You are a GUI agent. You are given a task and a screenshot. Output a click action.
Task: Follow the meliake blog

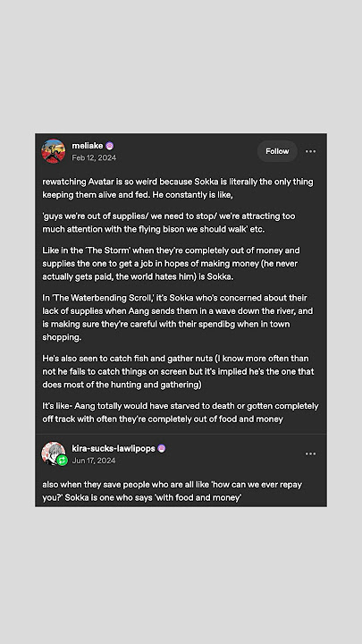[x=277, y=151]
